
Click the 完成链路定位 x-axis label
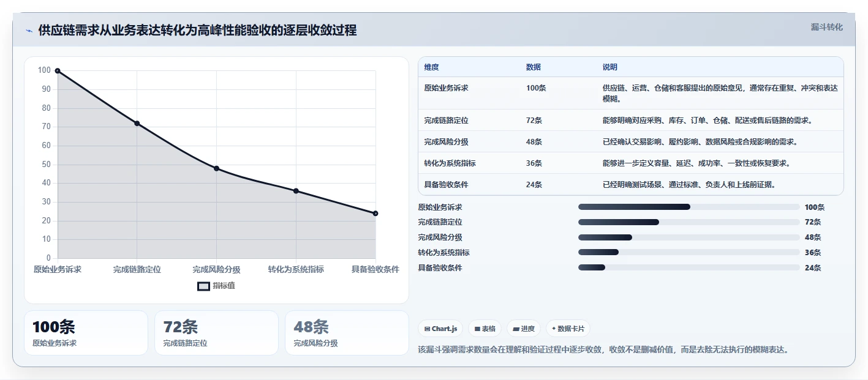(x=137, y=269)
